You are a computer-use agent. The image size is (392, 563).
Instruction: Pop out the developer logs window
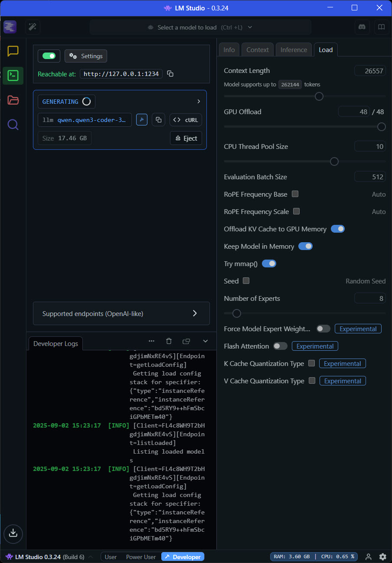tap(186, 341)
